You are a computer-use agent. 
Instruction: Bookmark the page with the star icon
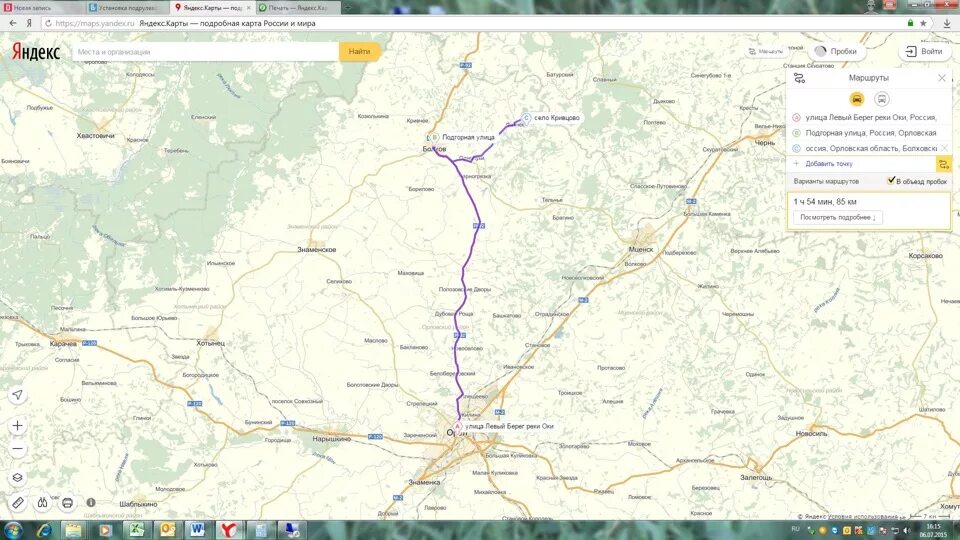pos(923,23)
